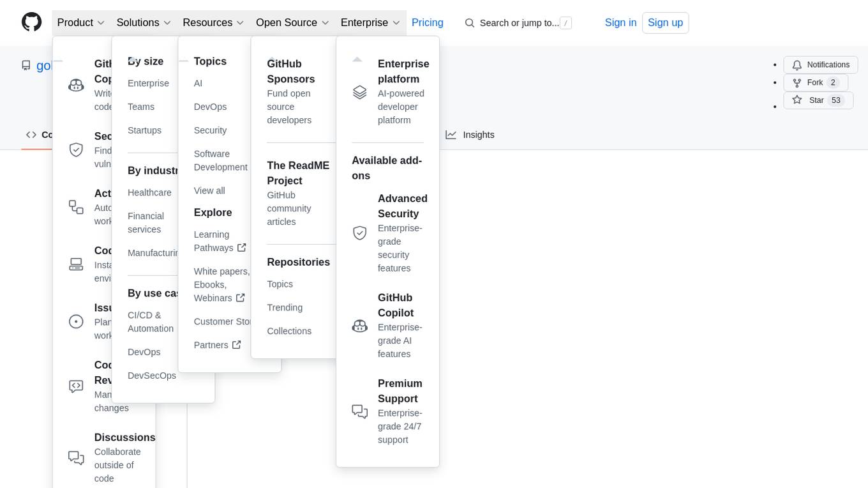Viewport: 868px width, 488px height.
Task: Fork the repository with Fork button
Action: 816,82
